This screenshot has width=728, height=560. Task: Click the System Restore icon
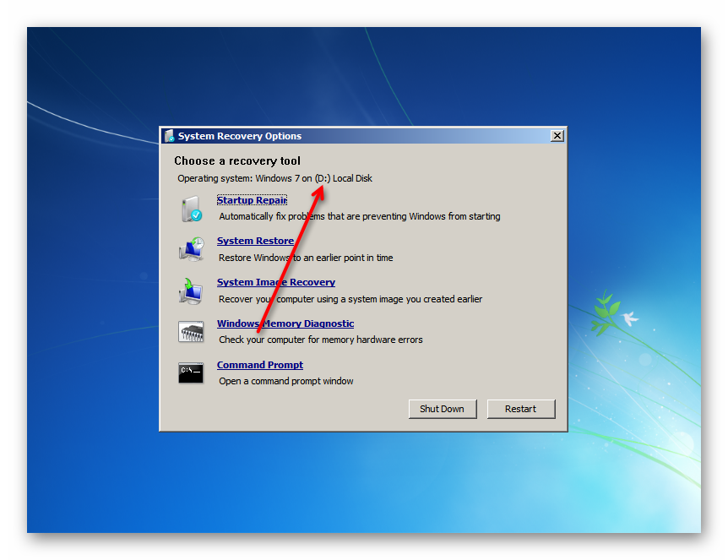click(191, 248)
